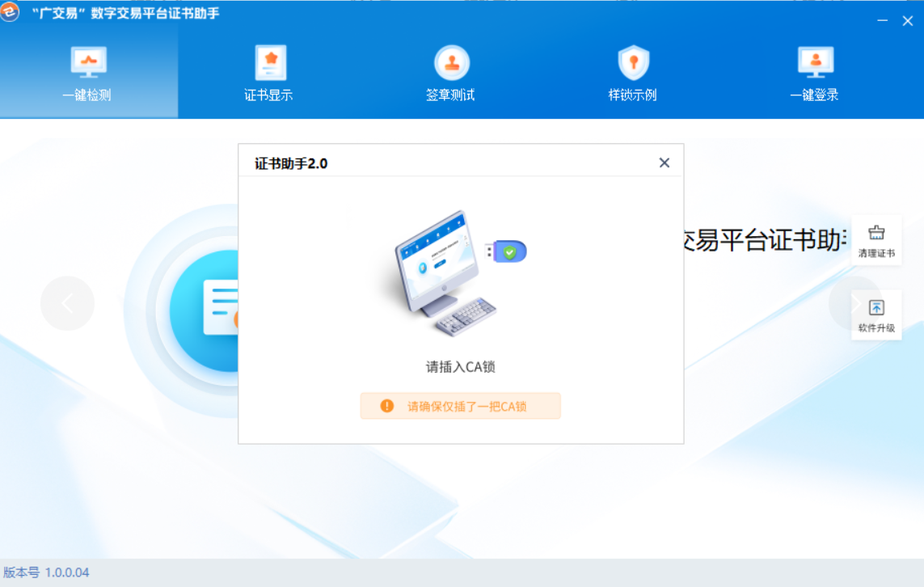This screenshot has width=924, height=587.
Task: Click the 软件升级 upload arrow icon
Action: pos(876,308)
